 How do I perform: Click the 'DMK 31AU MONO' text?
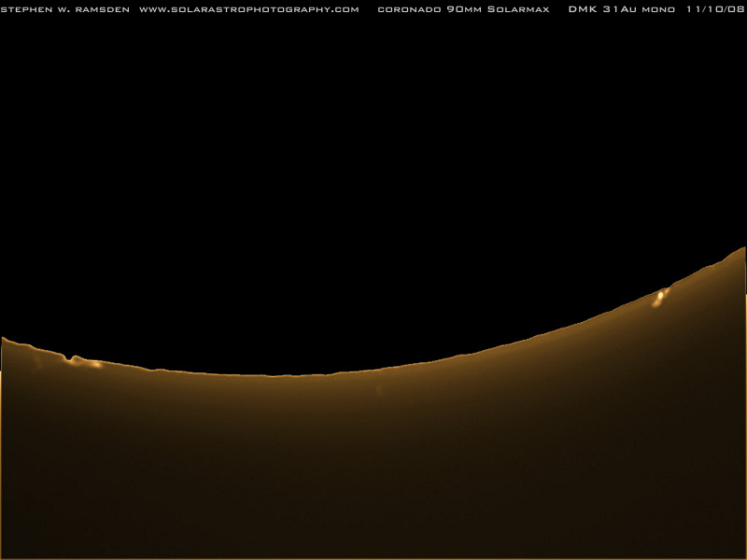pos(622,9)
